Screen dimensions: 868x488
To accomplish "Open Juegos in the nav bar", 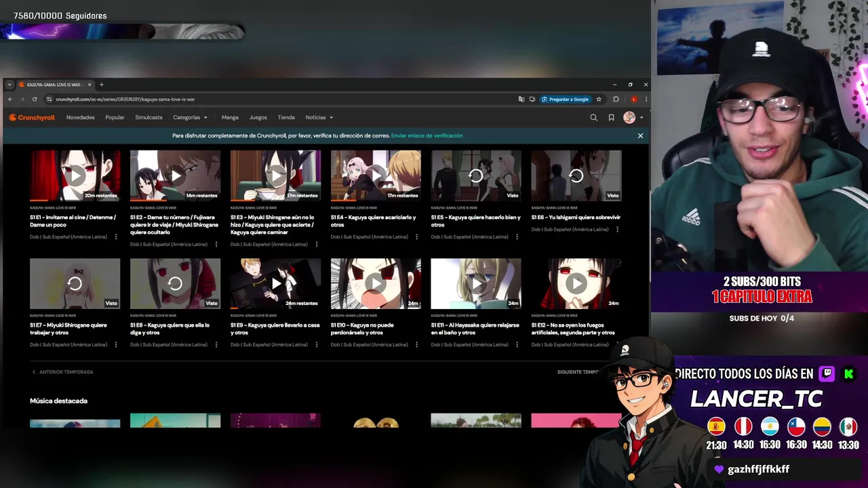I will point(258,117).
